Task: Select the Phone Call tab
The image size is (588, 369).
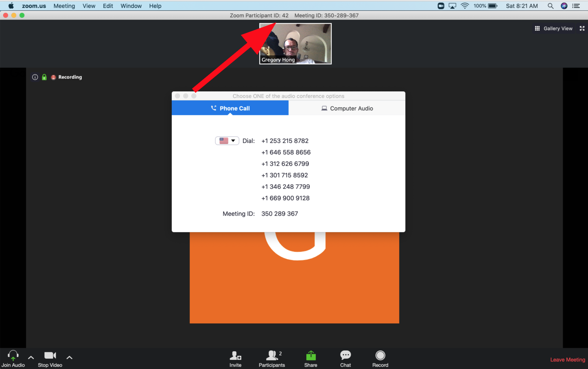Action: click(x=230, y=108)
